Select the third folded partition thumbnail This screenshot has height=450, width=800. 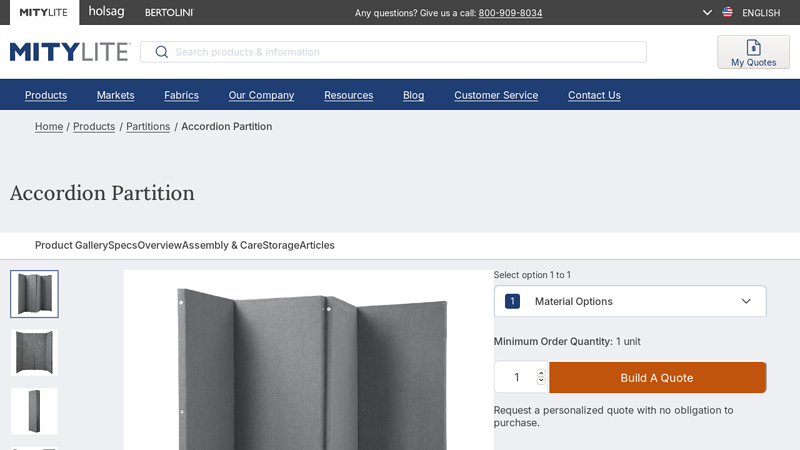point(34,411)
